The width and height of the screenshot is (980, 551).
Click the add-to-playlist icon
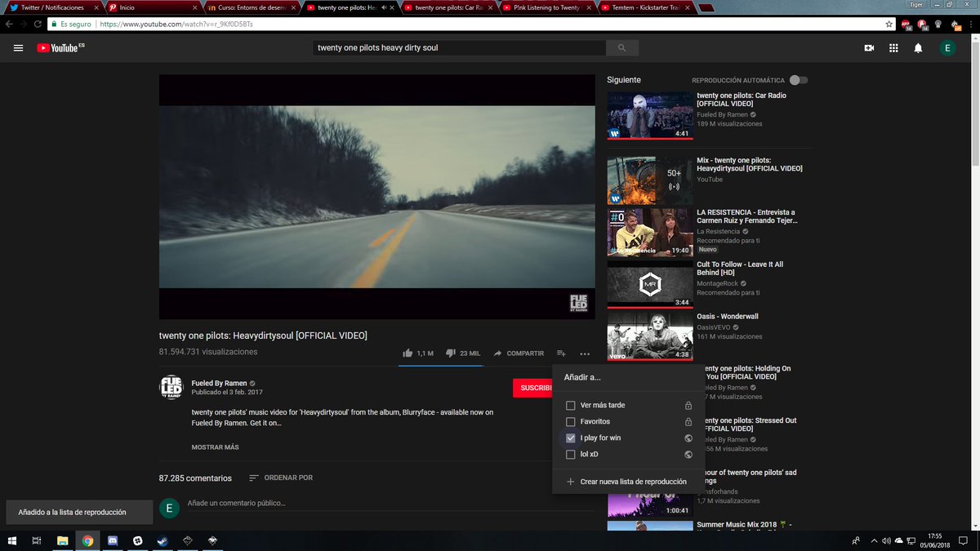tap(561, 353)
